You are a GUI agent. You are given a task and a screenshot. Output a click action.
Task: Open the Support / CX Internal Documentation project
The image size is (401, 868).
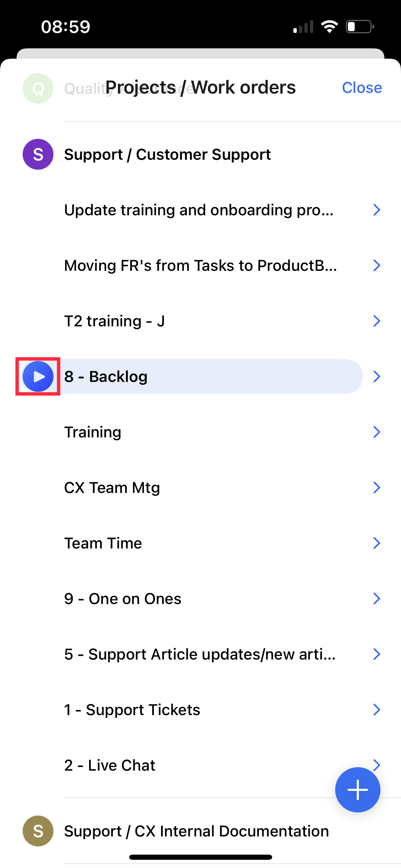pos(196,831)
